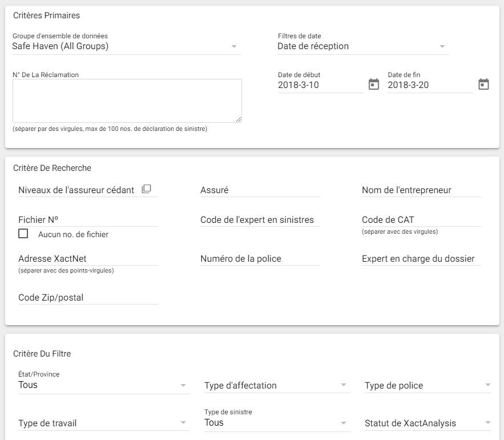Expand the Type de sinistre dropdown

(x=344, y=423)
